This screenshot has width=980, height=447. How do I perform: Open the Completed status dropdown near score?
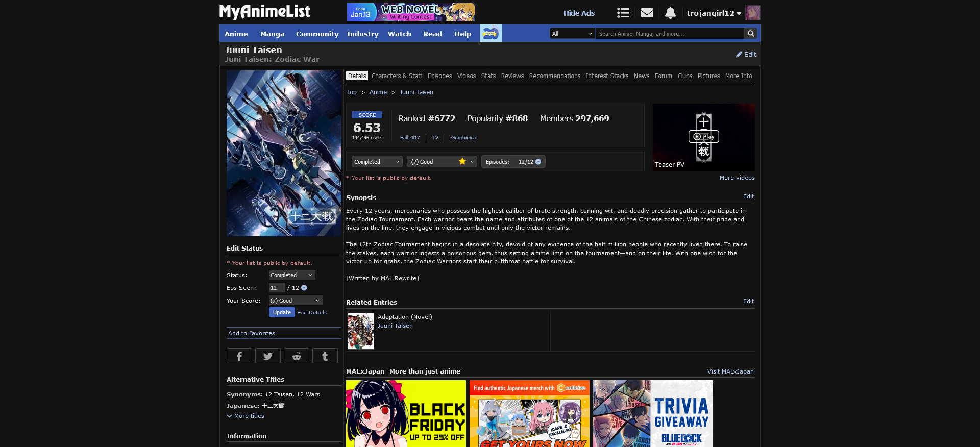[x=377, y=162]
